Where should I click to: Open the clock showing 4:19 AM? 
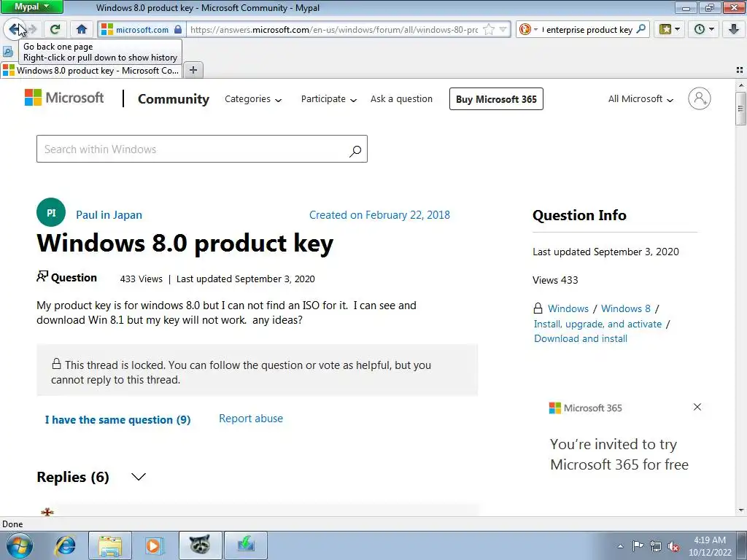[710, 546]
